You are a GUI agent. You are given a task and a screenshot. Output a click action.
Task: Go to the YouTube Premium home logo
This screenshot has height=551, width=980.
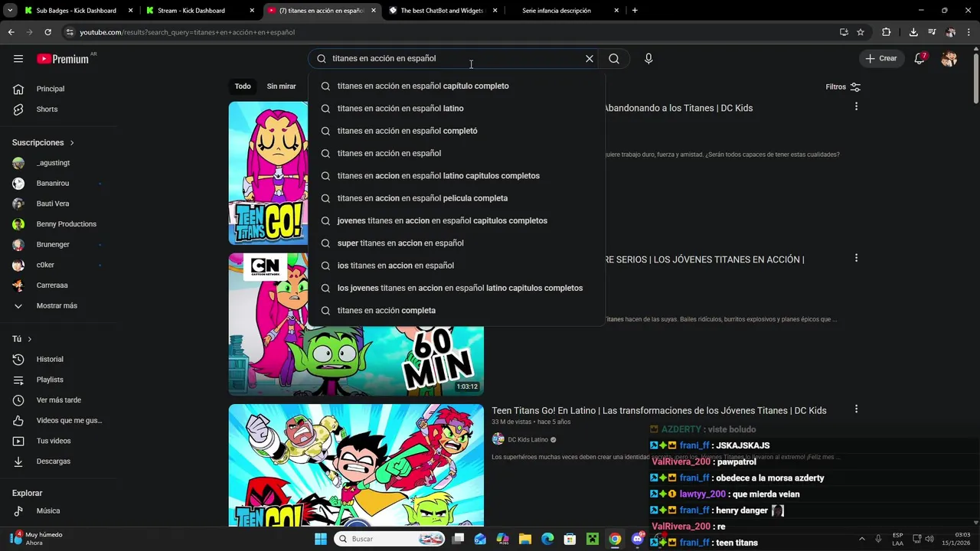[63, 59]
